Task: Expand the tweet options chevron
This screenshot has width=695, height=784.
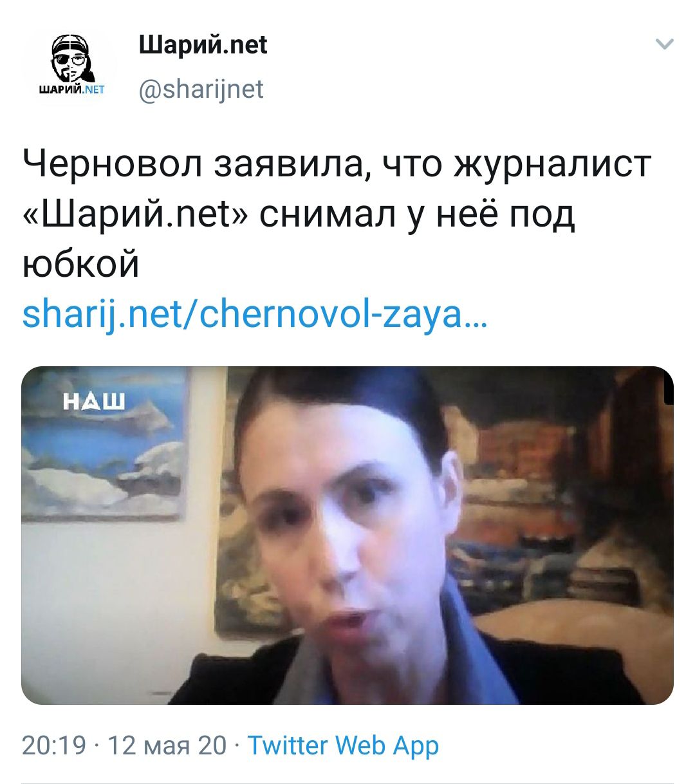Action: (664, 44)
